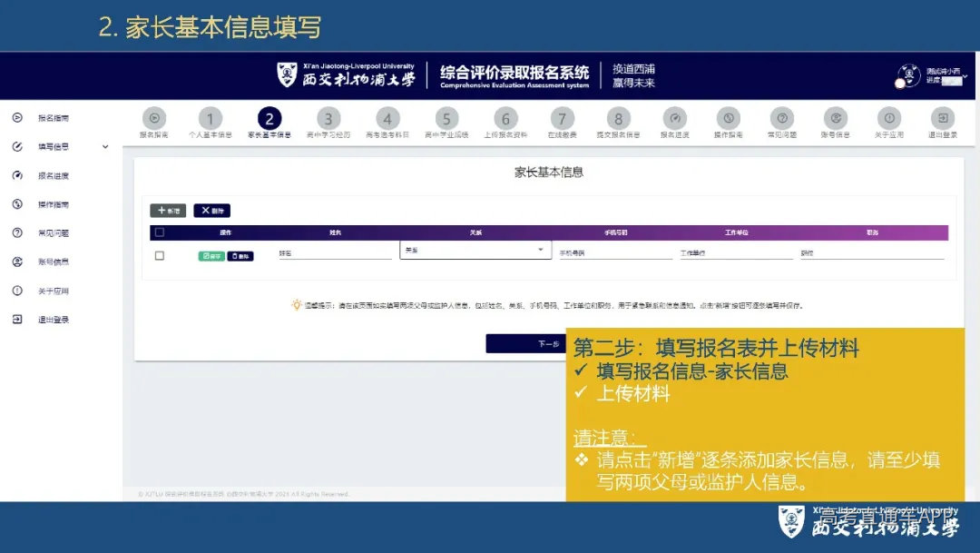The width and height of the screenshot is (980, 553).
Task: Click the 操作指南 compass icon in sidebar
Action: coord(19,204)
